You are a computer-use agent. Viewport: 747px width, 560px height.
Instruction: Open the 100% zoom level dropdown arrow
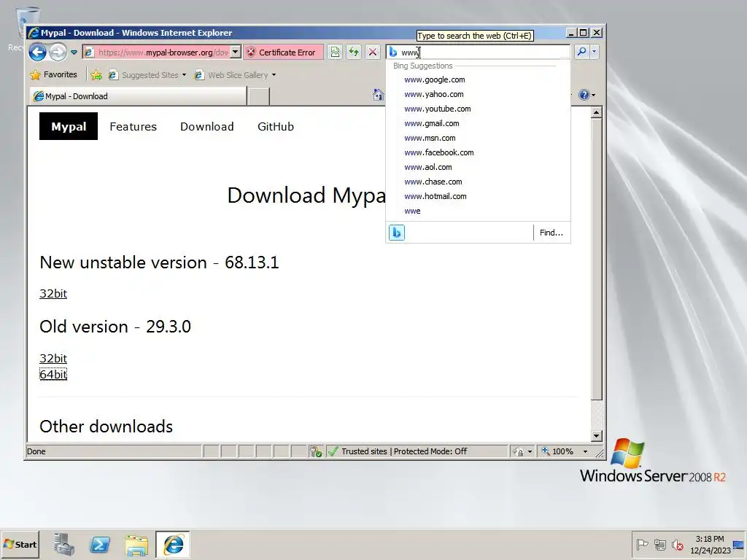click(586, 451)
